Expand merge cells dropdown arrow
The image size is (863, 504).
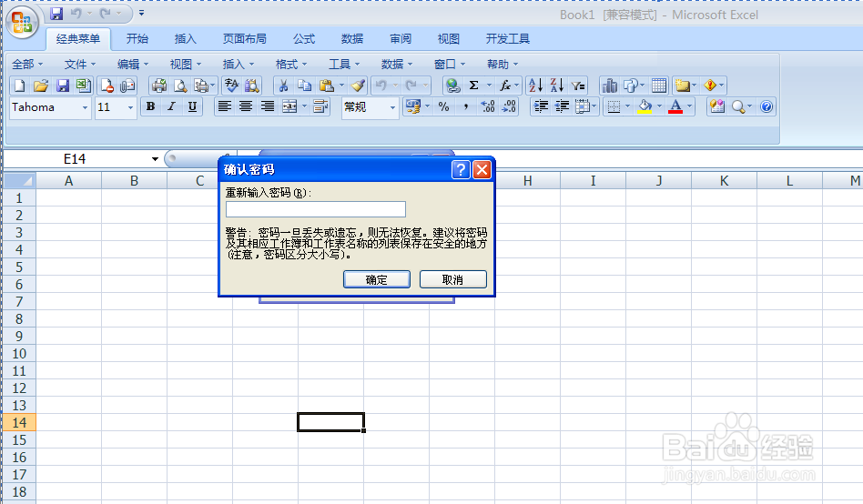(x=304, y=106)
